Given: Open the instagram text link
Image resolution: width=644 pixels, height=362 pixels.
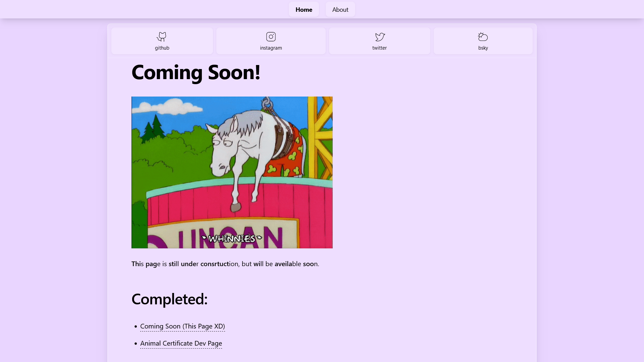Looking at the screenshot, I should [x=271, y=48].
